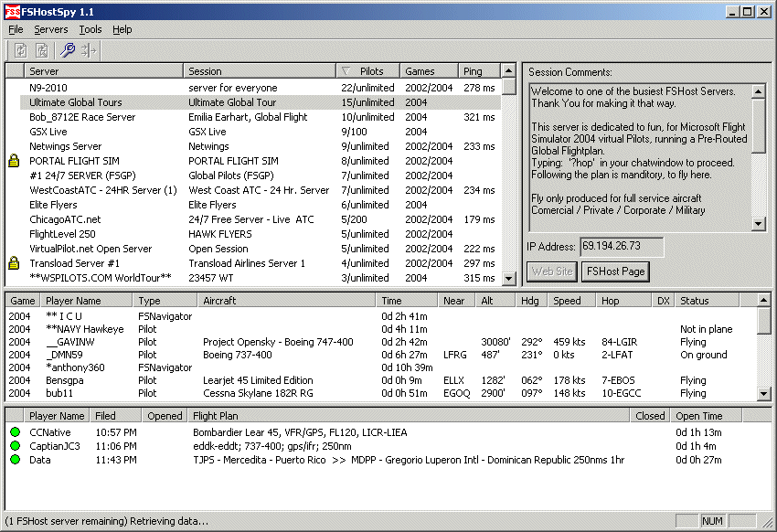
Task: Sort server list by the Session column
Action: [x=260, y=70]
